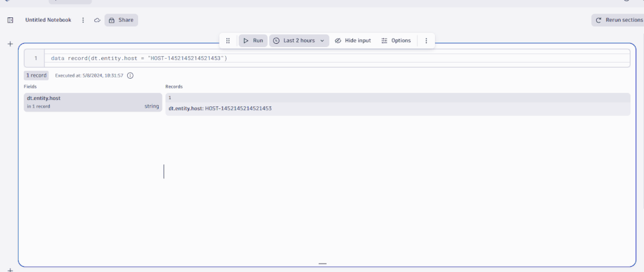Open the notebook's three-dot menu
The image size is (644, 272).
[83, 20]
